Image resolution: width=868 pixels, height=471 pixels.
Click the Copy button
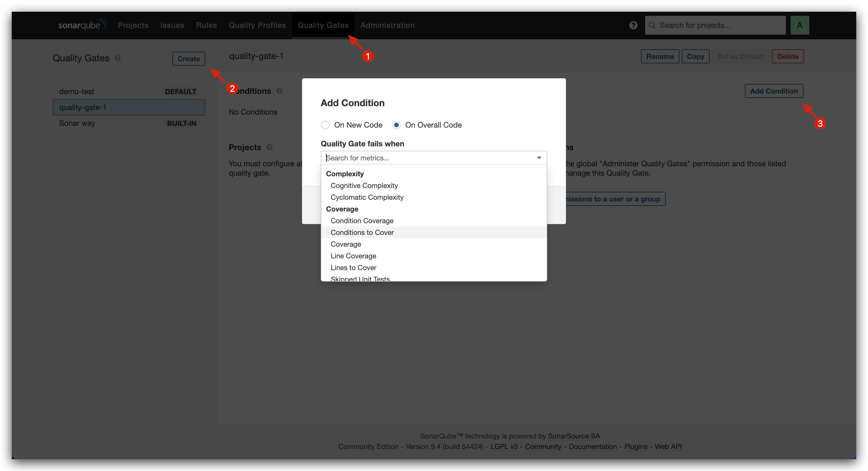695,57
